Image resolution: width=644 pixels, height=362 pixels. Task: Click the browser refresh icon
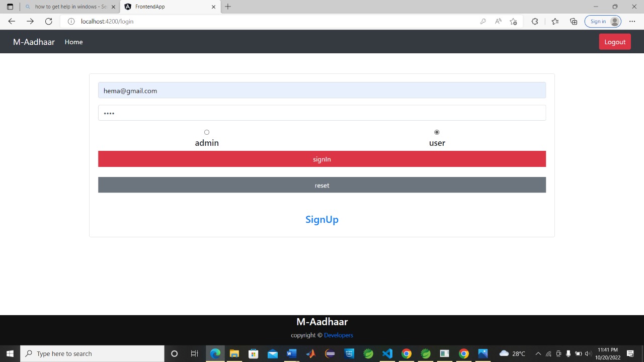click(48, 21)
